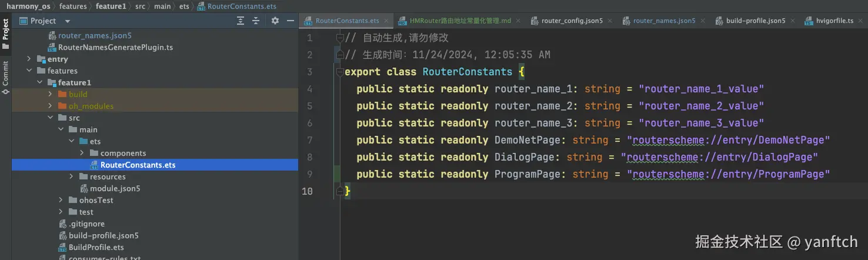Click the TS file icon beside RouterNamesGeneratePlugin.ts

(x=52, y=47)
